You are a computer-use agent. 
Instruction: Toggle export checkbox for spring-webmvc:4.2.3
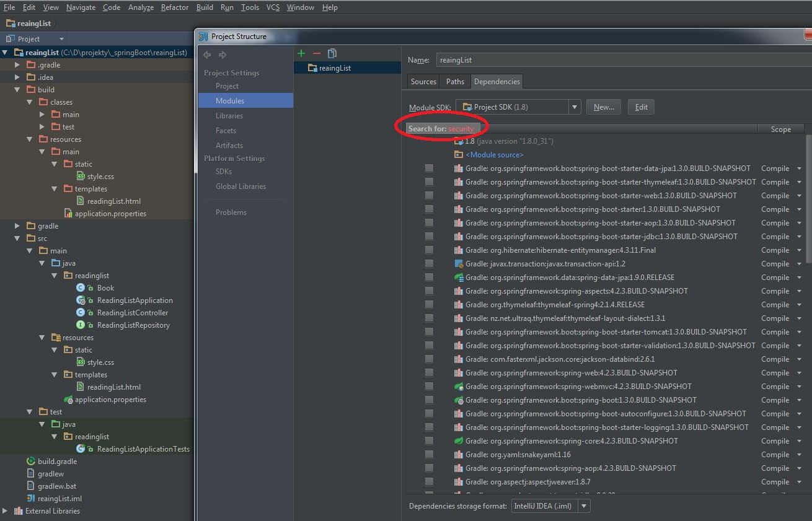pyautogui.click(x=429, y=387)
